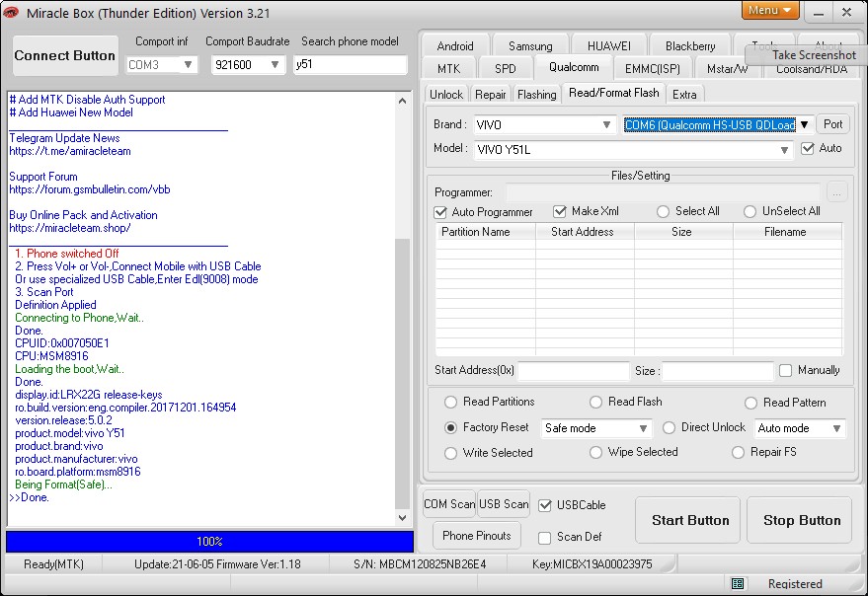Screen dimensions: 868x596
Task: Select the Repair FS radio button
Action: pyautogui.click(x=738, y=452)
